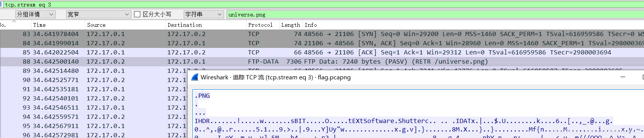Select packet 96 row at 34.642572981

click(x=94, y=135)
